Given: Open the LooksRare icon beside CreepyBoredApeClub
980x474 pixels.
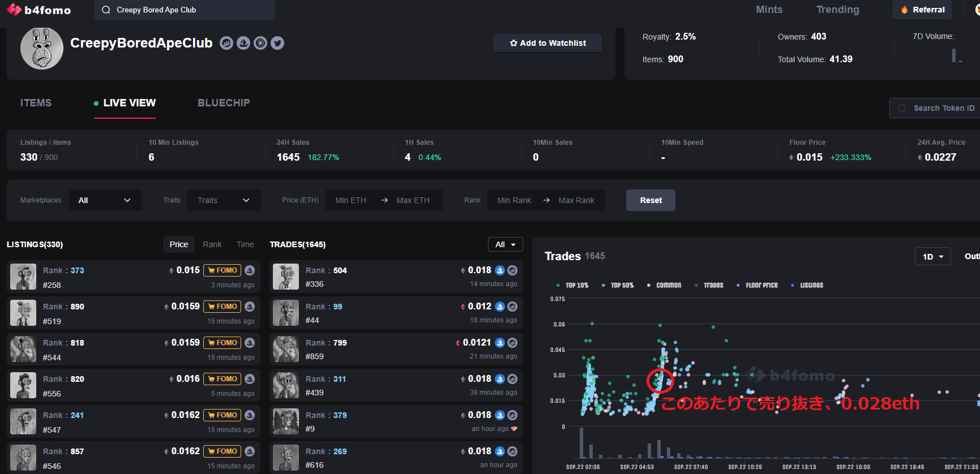Looking at the screenshot, I should point(260,43).
